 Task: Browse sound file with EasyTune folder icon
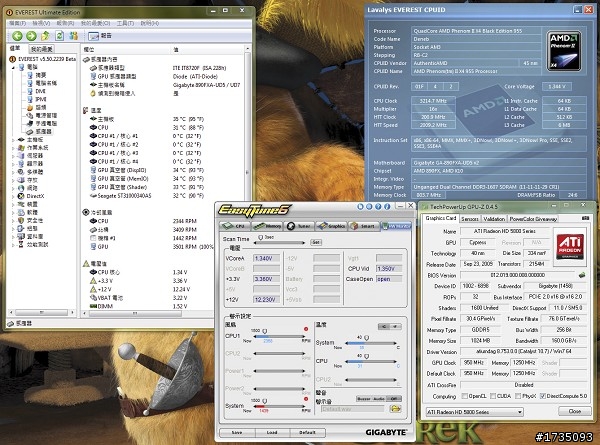pyautogui.click(x=395, y=409)
